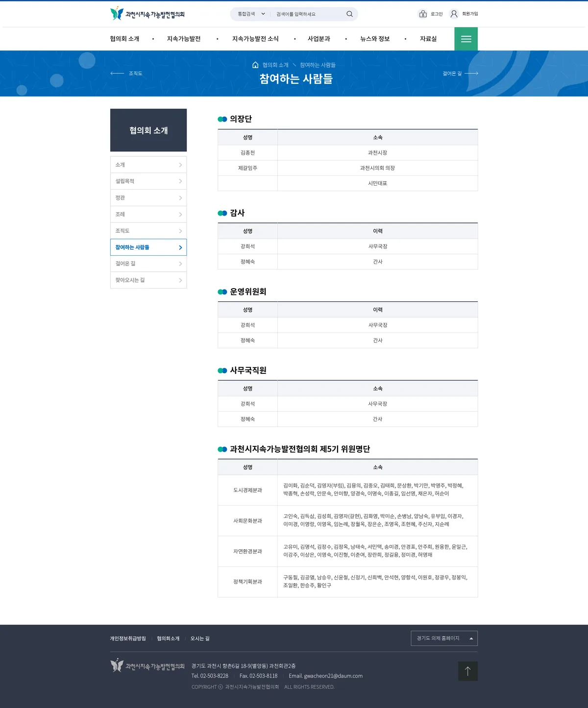Open the 뉴스와 정보 main menu

[375, 39]
